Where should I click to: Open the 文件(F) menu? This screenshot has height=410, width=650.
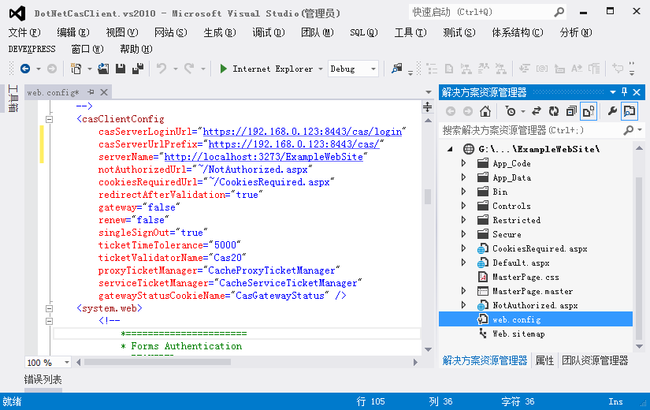(x=24, y=32)
